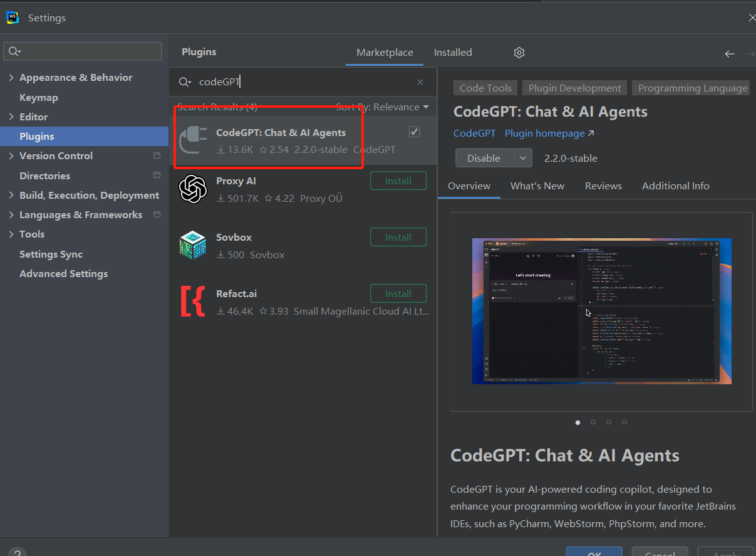The height and width of the screenshot is (556, 756).
Task: Open the Disable button dropdown arrow
Action: (523, 158)
